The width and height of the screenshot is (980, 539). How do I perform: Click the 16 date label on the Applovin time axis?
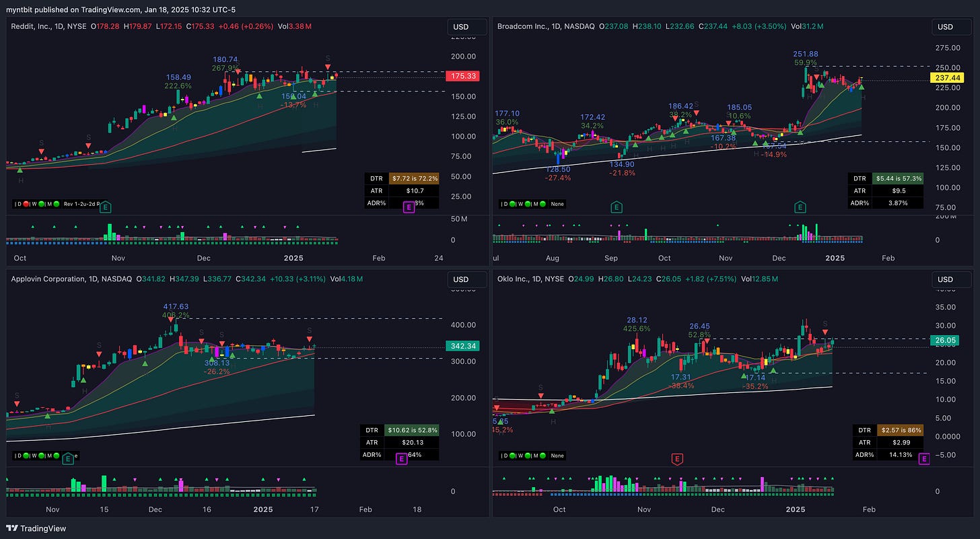(x=206, y=510)
